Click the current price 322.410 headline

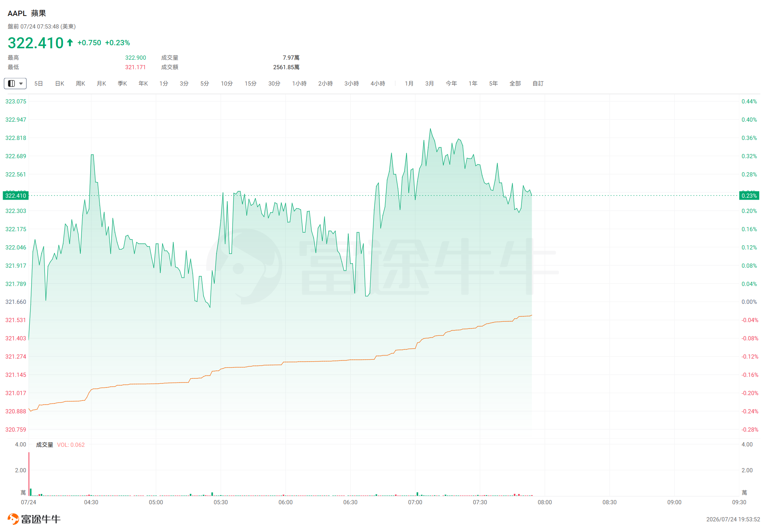(35, 43)
